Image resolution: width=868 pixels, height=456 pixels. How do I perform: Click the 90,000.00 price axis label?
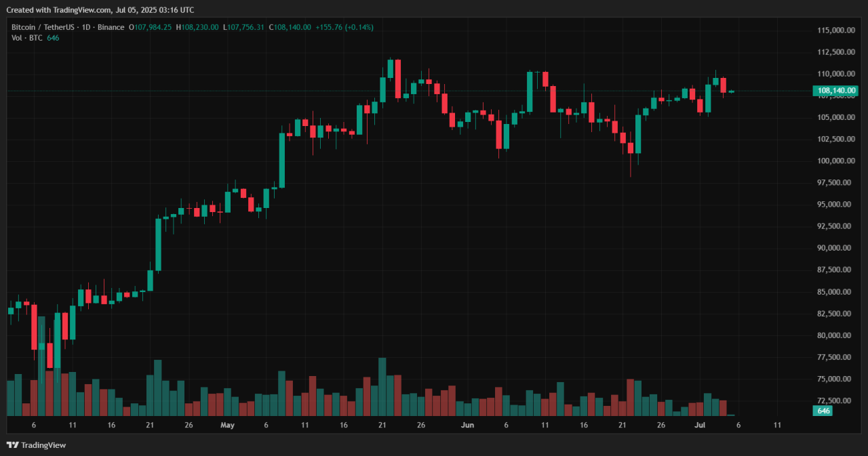click(833, 248)
